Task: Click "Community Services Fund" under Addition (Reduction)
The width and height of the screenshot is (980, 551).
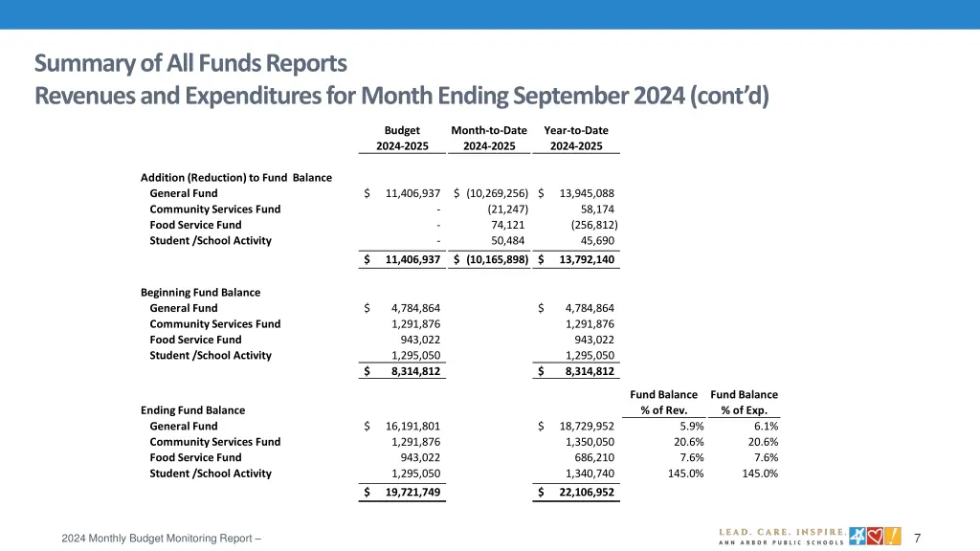Action: 215,209
